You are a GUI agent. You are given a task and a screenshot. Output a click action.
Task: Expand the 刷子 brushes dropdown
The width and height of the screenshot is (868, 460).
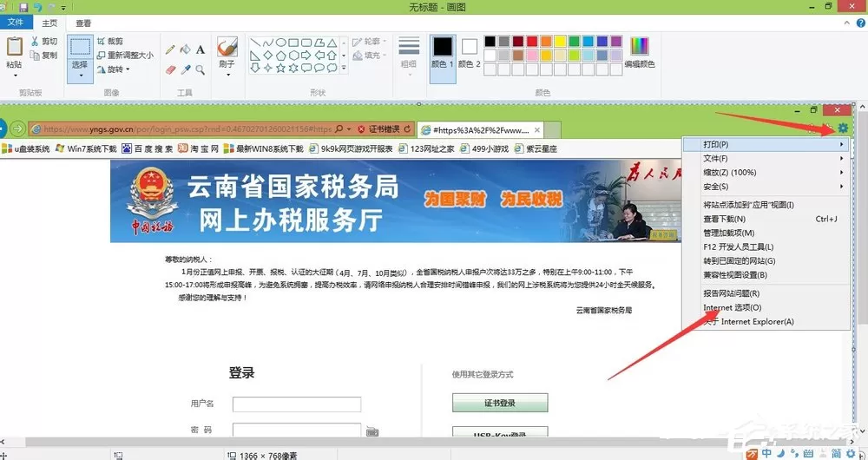(227, 74)
